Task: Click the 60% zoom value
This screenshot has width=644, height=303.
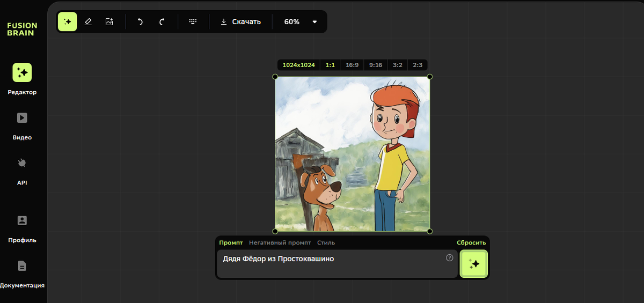Action: pyautogui.click(x=292, y=22)
